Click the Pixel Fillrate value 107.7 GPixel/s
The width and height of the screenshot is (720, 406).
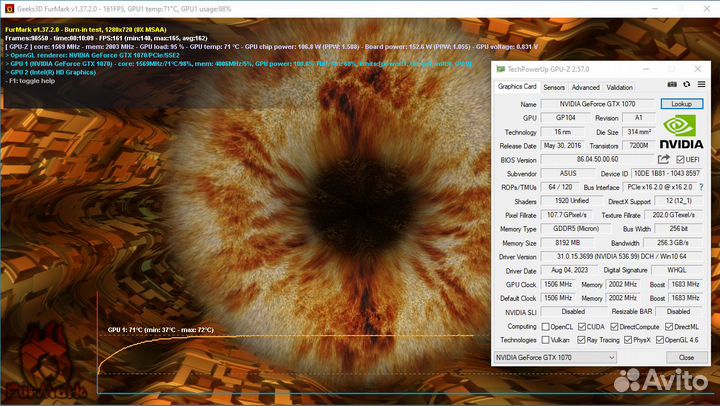[x=567, y=214]
